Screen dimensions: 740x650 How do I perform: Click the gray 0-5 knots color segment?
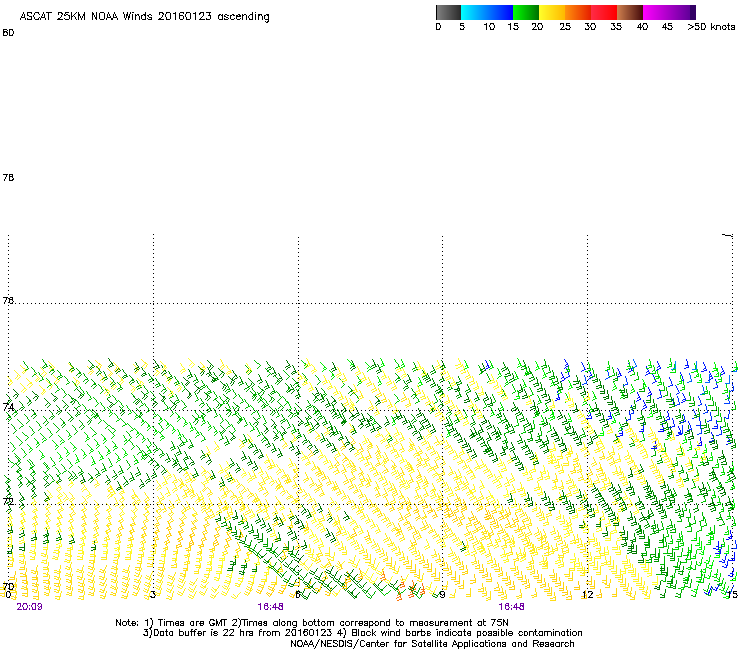tap(448, 12)
